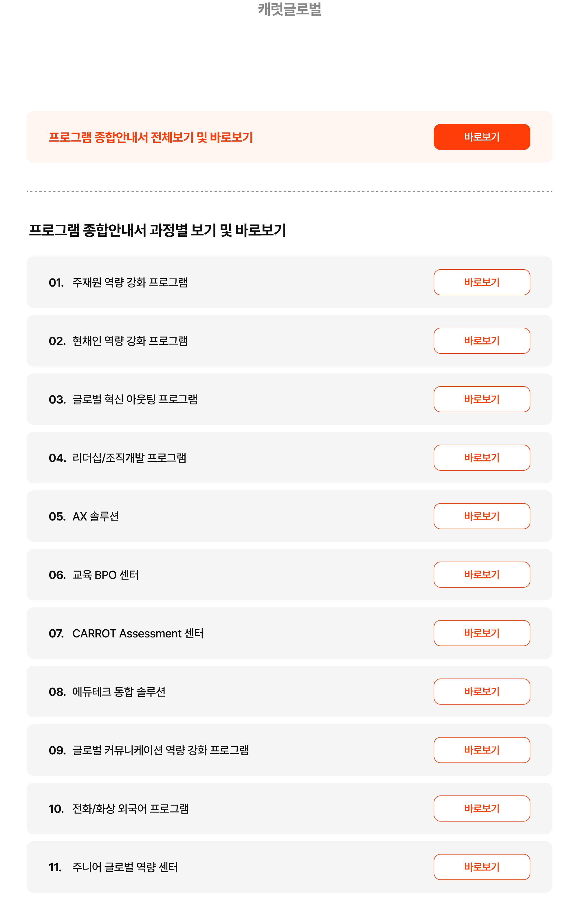Click the solid orange 바로보기 button
This screenshot has height=924, width=579.
pos(482,137)
